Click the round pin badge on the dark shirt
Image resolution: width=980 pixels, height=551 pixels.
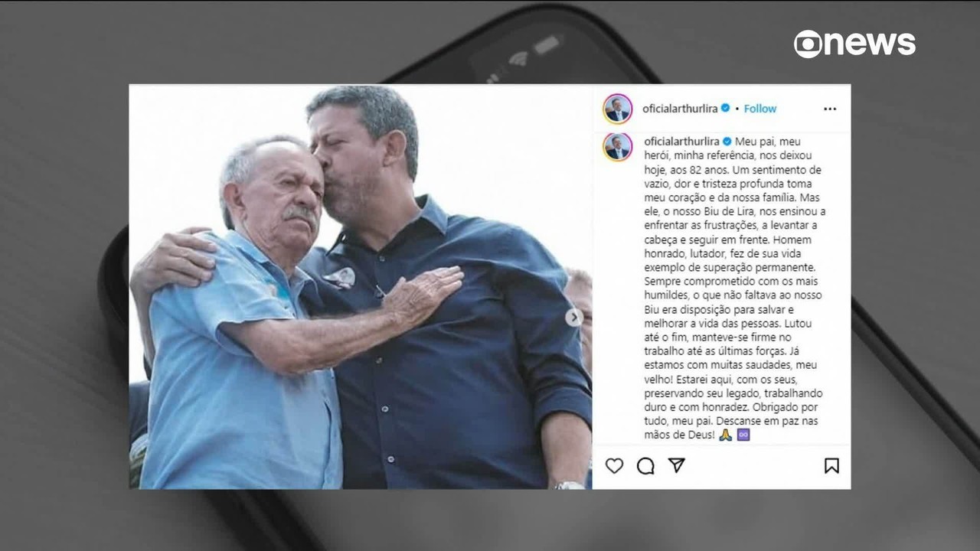coord(340,278)
